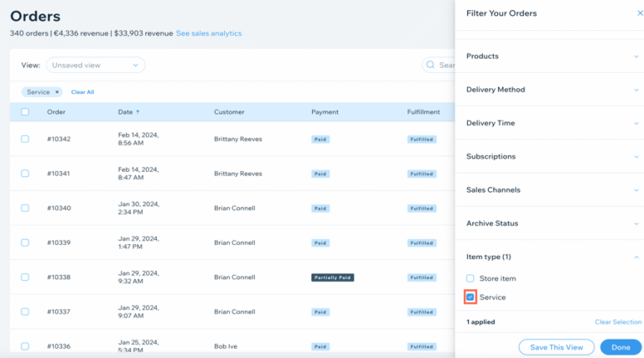Remove the Service filter chip
This screenshot has width=644, height=358.
click(x=57, y=92)
